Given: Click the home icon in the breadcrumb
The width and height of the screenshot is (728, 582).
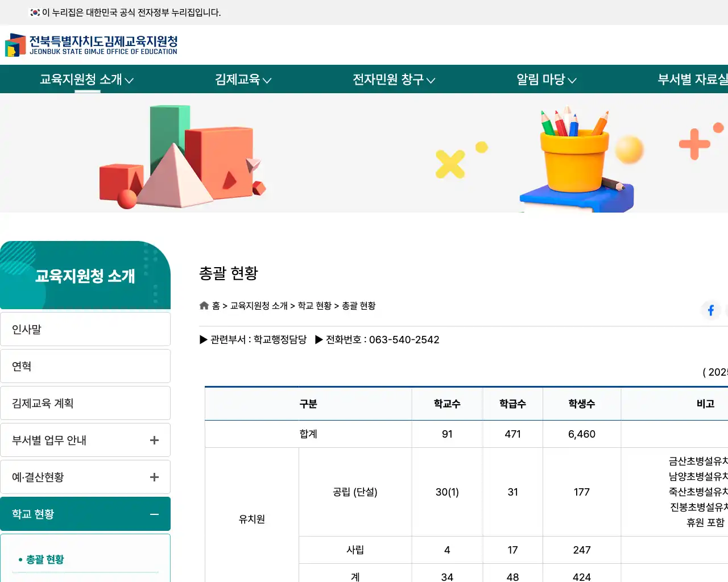Looking at the screenshot, I should pyautogui.click(x=204, y=305).
